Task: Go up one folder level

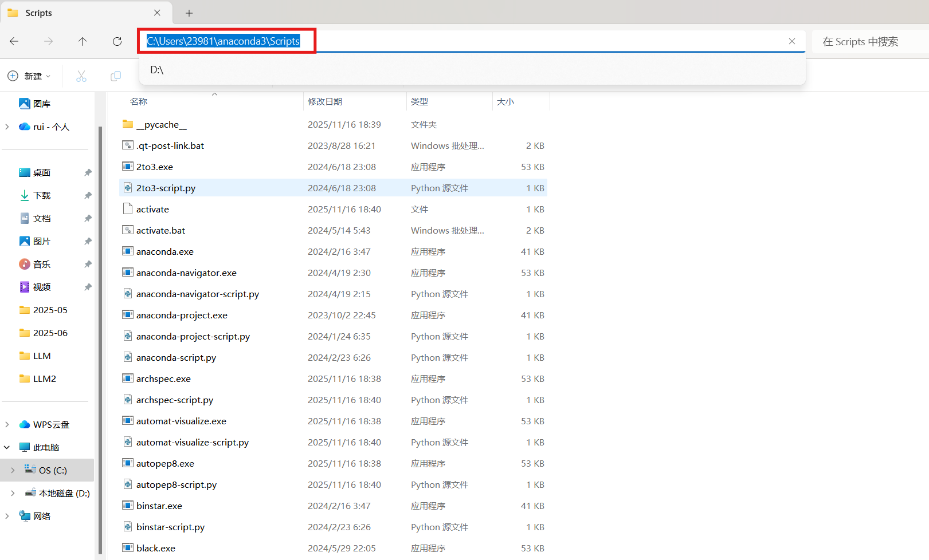Action: click(83, 41)
